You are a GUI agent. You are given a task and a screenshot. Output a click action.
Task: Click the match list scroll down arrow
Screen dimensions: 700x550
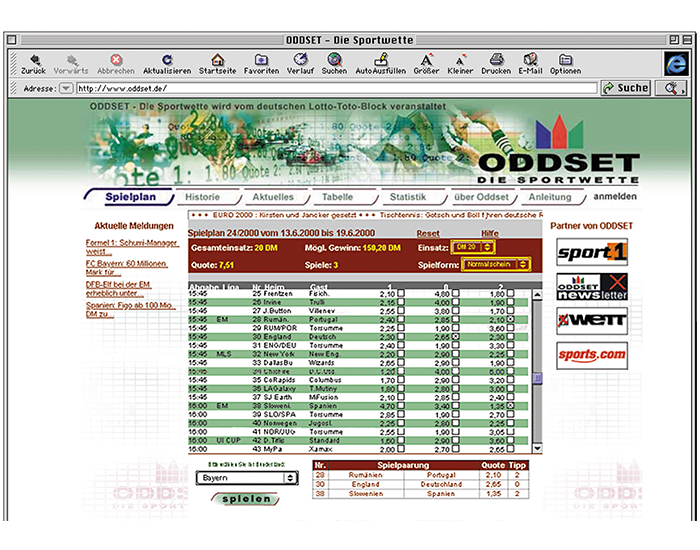(x=538, y=448)
